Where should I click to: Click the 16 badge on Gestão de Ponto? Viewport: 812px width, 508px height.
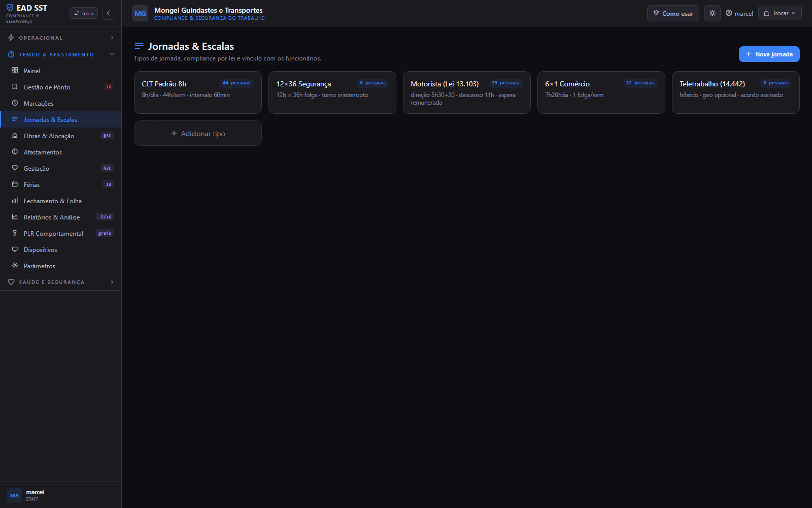pyautogui.click(x=109, y=87)
